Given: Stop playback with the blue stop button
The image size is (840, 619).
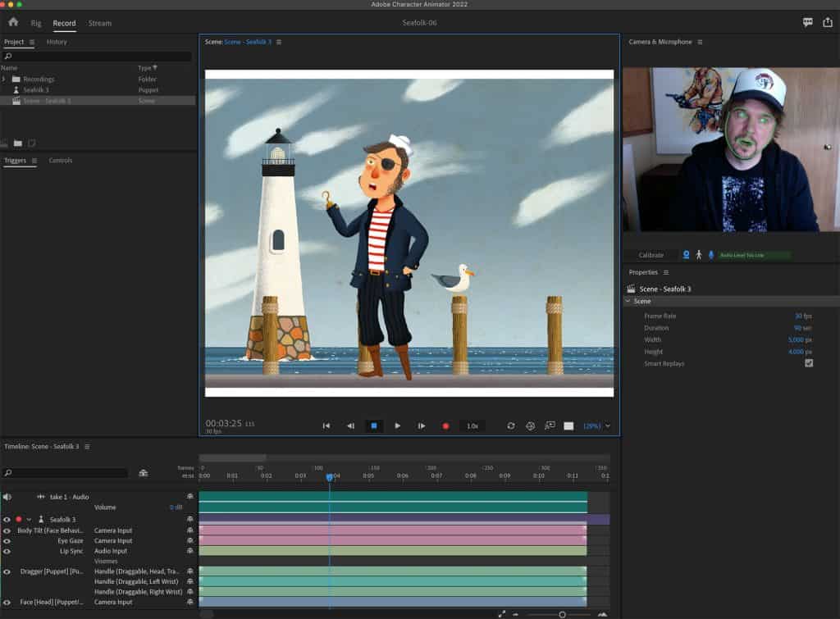Looking at the screenshot, I should [374, 426].
